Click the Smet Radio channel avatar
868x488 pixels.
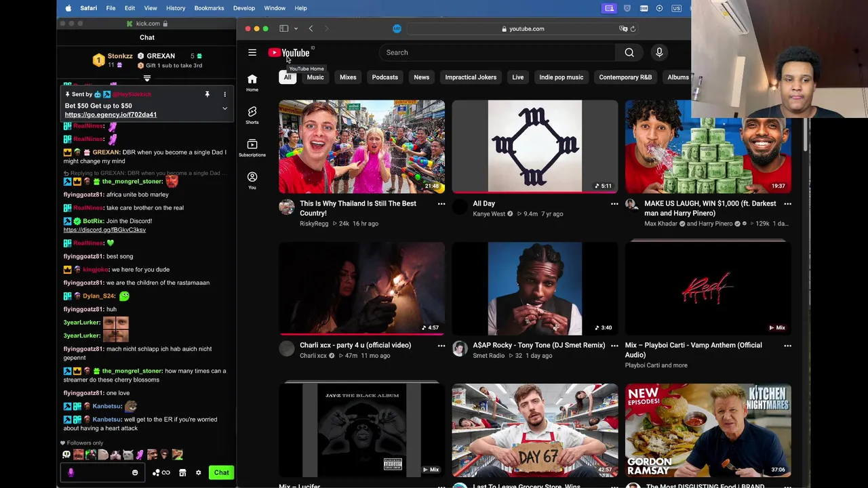pyautogui.click(x=460, y=349)
